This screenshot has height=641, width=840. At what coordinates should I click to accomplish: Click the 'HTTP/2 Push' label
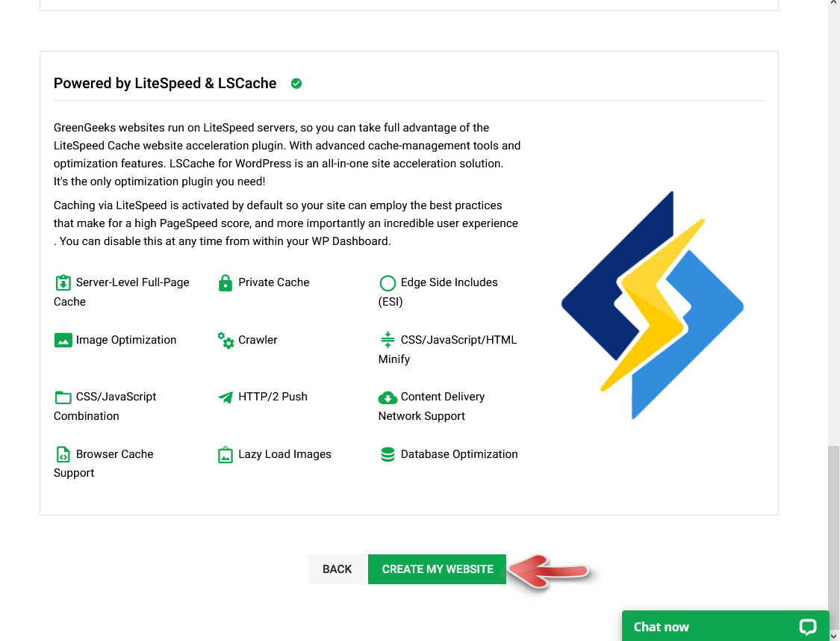point(273,397)
